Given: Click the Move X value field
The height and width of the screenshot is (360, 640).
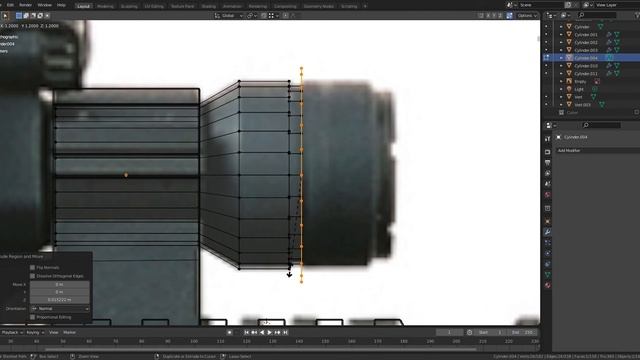Looking at the screenshot, I should (x=60, y=284).
